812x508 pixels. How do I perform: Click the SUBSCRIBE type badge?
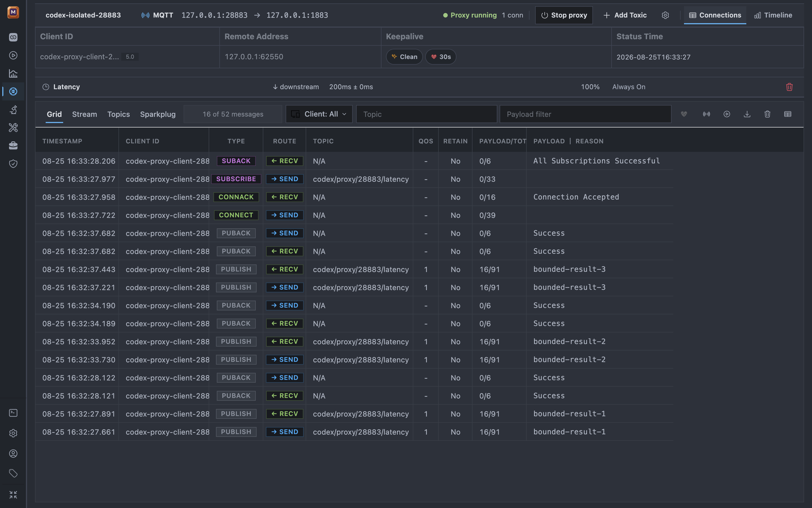point(236,179)
